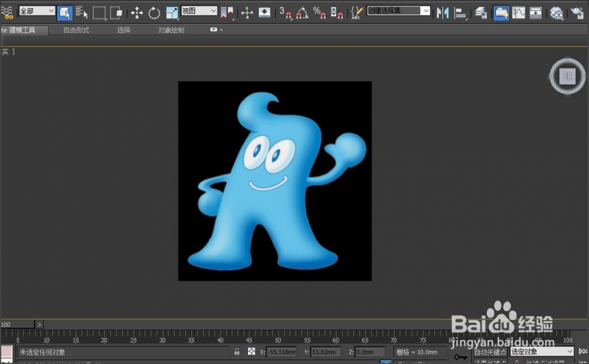Open the 选定对象 key filter dropdown

pos(542,352)
